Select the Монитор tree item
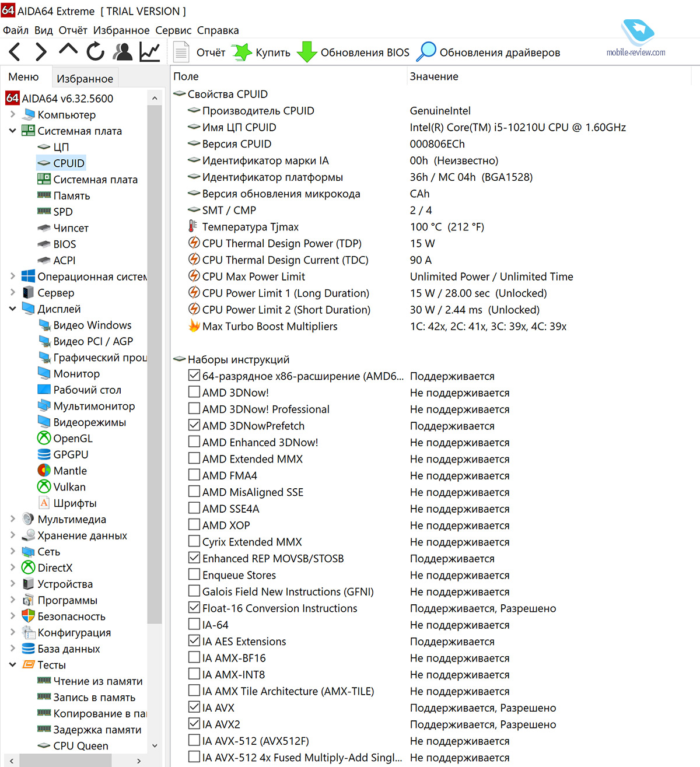The height and width of the screenshot is (767, 700). coord(76,373)
